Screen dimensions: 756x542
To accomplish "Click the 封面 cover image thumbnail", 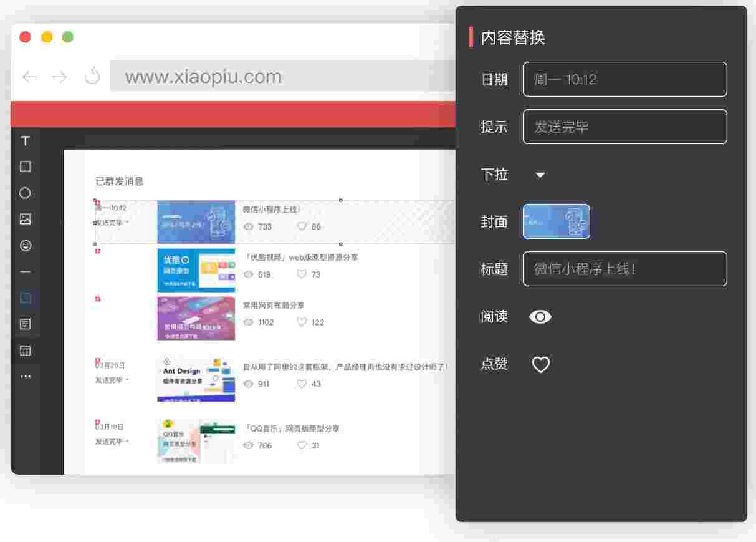I will (x=556, y=221).
